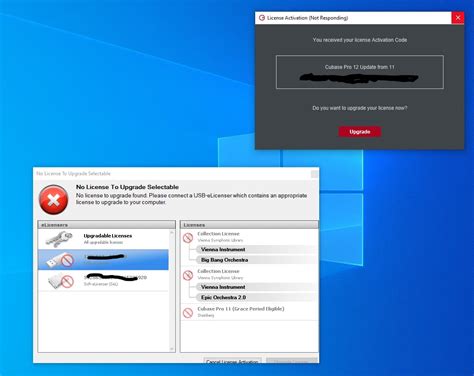Click the eLicensers list vertical scrollbar
Viewport: 474px width, 376px height.
click(172, 290)
